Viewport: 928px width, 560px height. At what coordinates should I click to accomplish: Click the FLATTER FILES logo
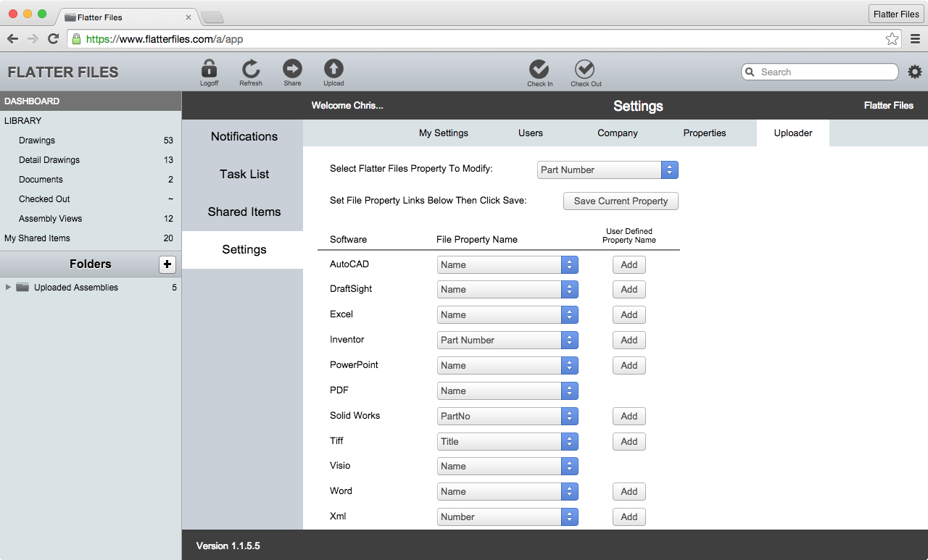click(x=63, y=72)
